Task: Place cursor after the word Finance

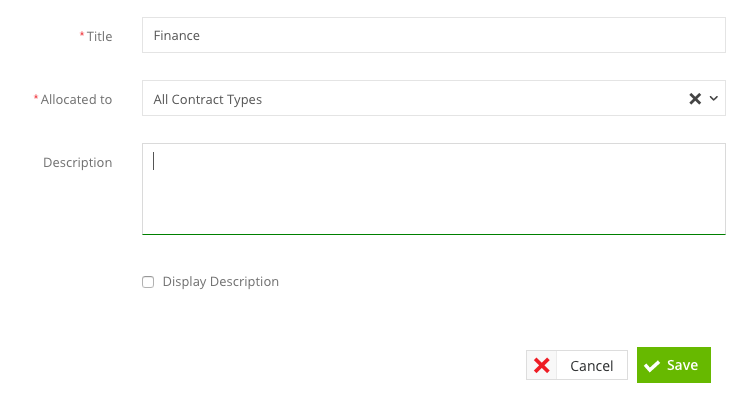Action: (x=201, y=36)
